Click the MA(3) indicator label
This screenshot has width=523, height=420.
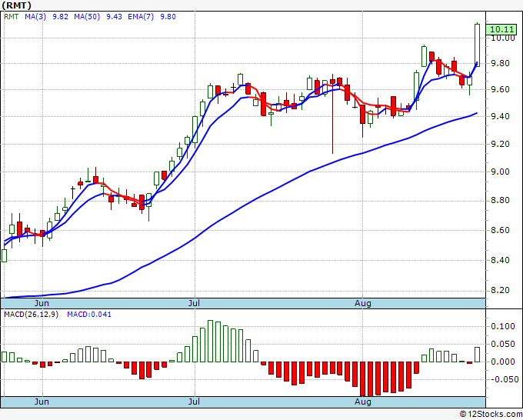pos(35,17)
